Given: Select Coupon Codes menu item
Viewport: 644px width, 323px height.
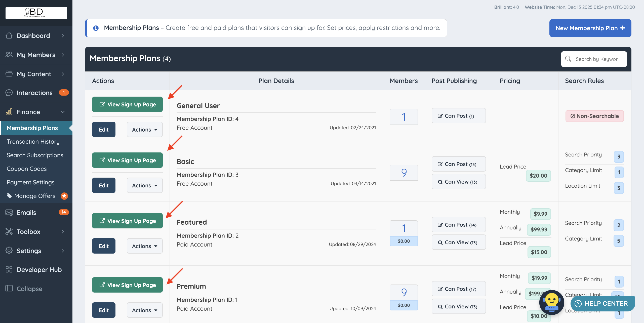Looking at the screenshot, I should coord(27,169).
